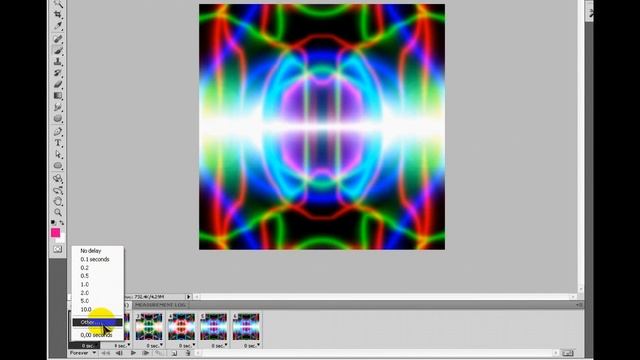The image size is (640, 360).
Task: Play the frame animation
Action: tap(133, 353)
